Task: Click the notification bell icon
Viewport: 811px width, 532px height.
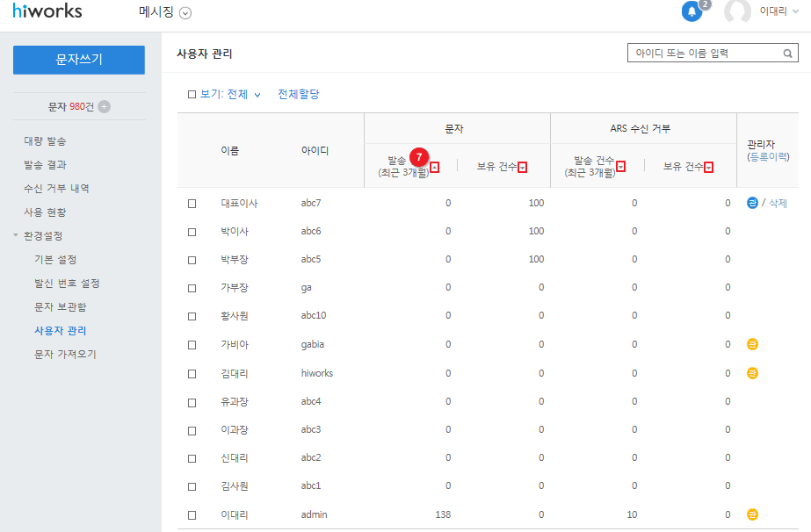Action: point(692,12)
